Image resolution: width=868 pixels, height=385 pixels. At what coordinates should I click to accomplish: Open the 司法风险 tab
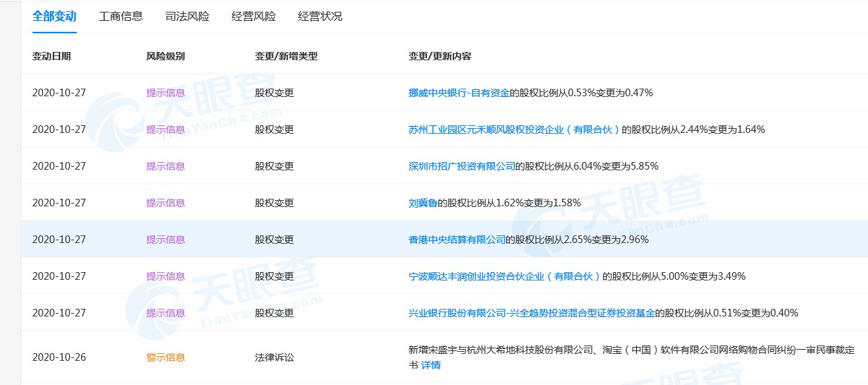point(187,16)
